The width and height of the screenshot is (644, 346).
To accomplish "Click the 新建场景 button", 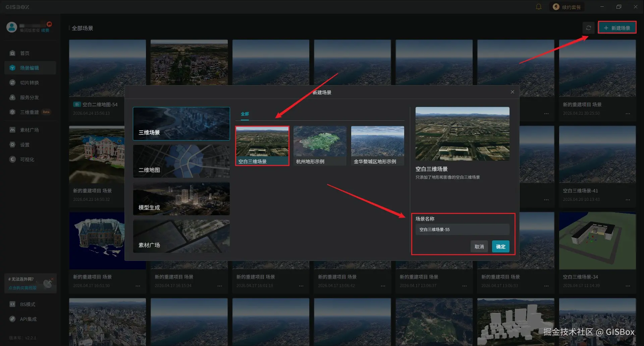I will (617, 28).
